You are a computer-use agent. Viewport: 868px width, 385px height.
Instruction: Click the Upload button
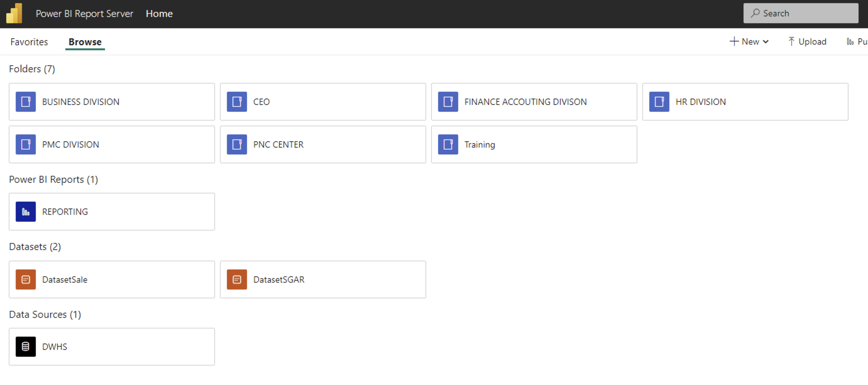click(x=807, y=41)
